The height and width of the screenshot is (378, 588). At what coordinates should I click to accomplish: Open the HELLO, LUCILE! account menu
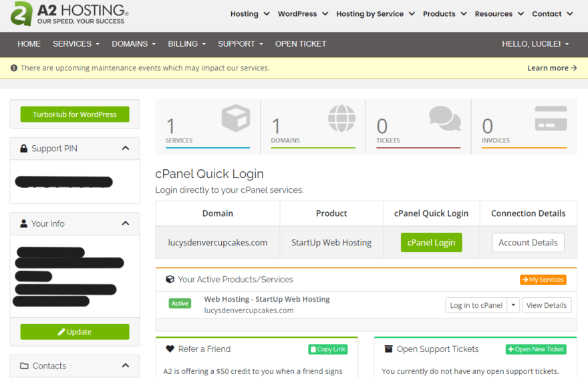click(x=535, y=44)
